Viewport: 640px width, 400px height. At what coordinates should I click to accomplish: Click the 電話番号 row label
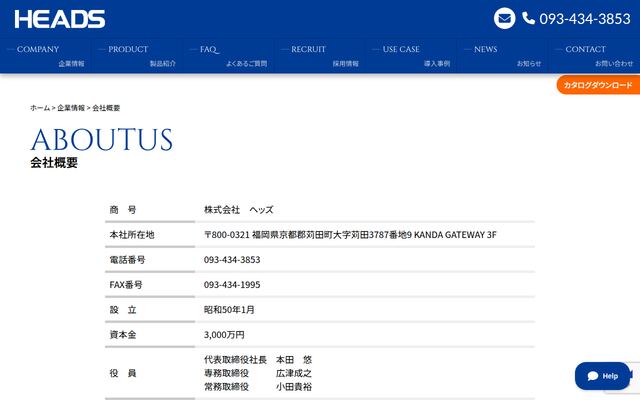tap(127, 260)
